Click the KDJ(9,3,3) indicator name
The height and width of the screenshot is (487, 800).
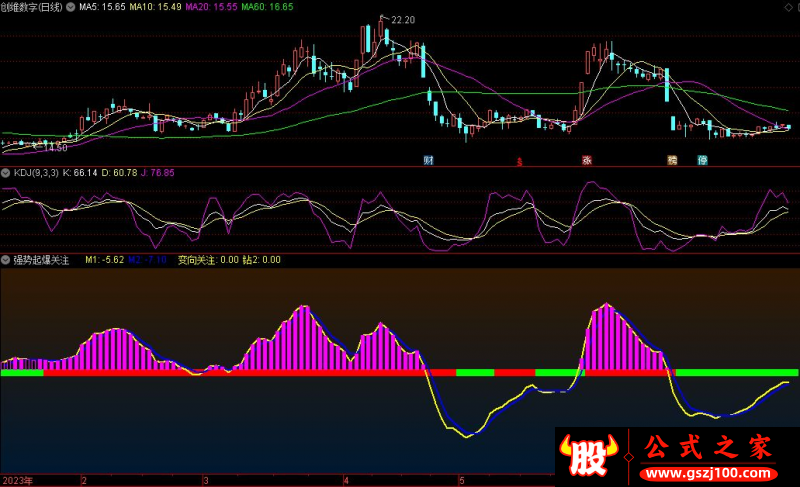(x=36, y=173)
